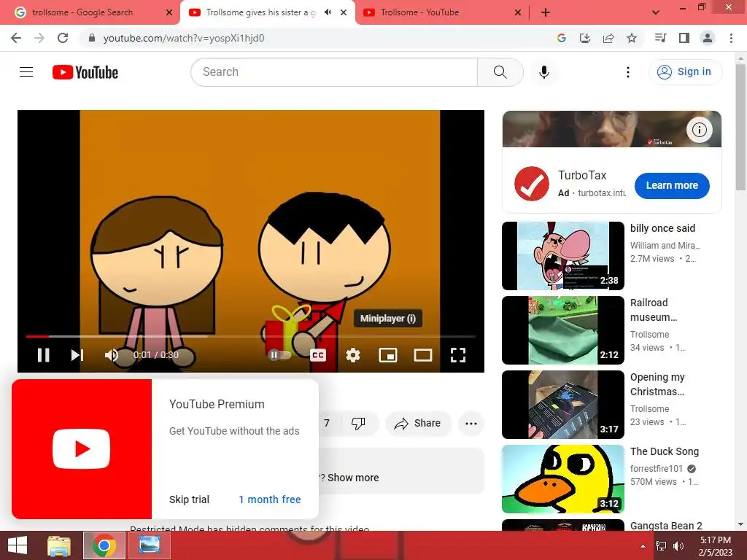Show hidden system tray icons

point(643,545)
